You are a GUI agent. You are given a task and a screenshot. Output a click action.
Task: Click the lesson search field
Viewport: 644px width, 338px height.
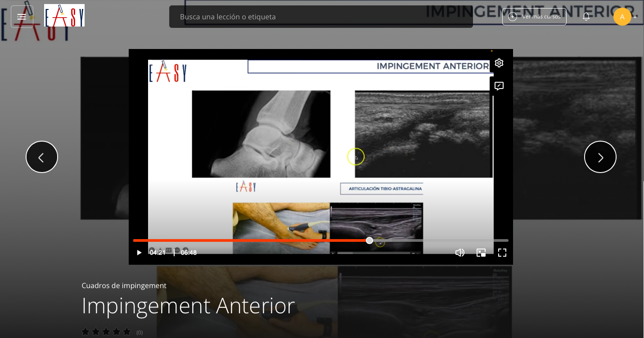[321, 17]
